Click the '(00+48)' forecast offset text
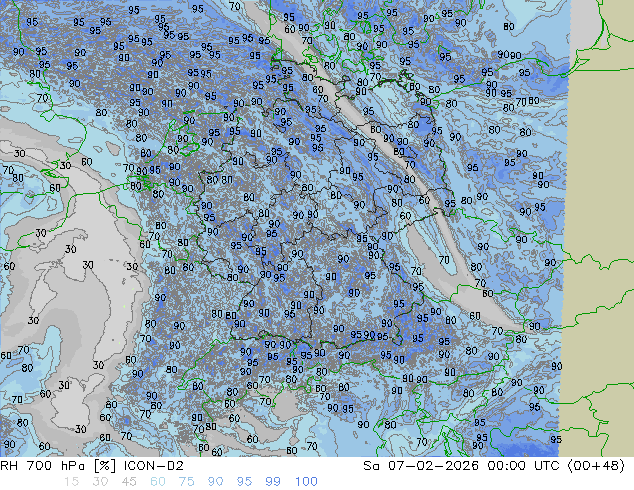634x490 pixels. 596,466
